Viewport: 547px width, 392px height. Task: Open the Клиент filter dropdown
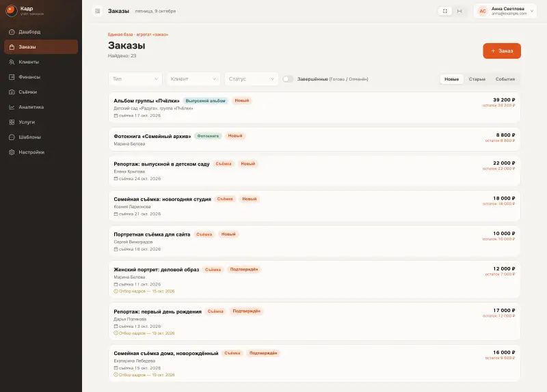tap(194, 79)
